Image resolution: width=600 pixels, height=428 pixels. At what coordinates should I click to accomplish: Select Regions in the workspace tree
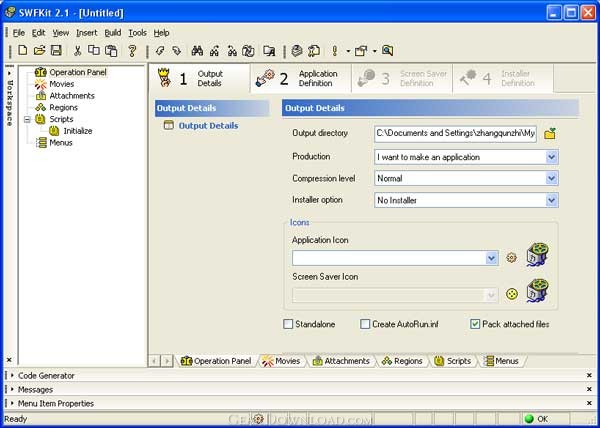[64, 107]
